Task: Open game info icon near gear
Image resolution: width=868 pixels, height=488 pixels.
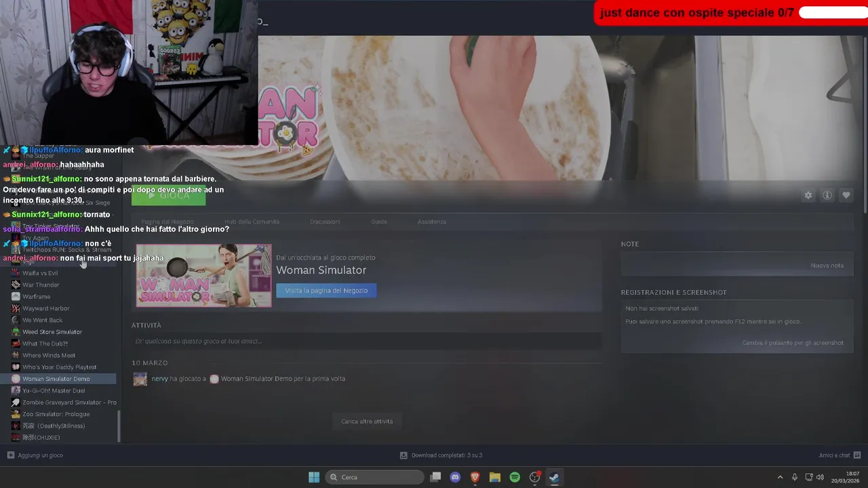Action: click(x=827, y=195)
